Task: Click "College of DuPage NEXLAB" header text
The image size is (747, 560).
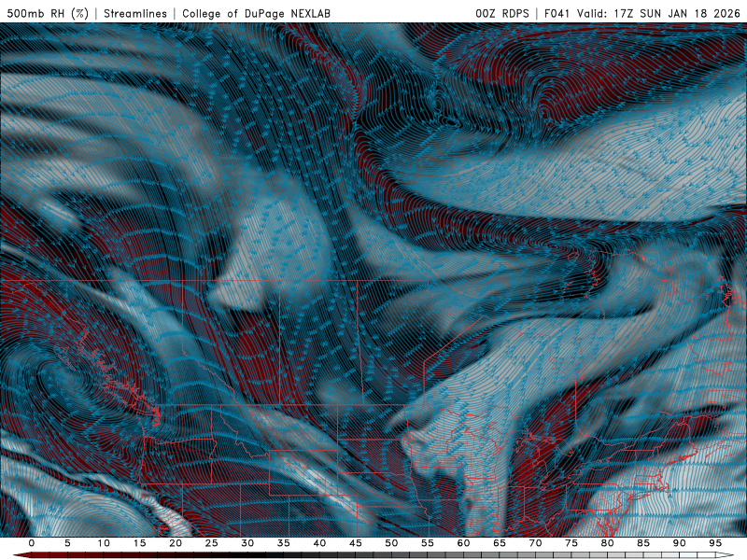Action: pos(256,13)
